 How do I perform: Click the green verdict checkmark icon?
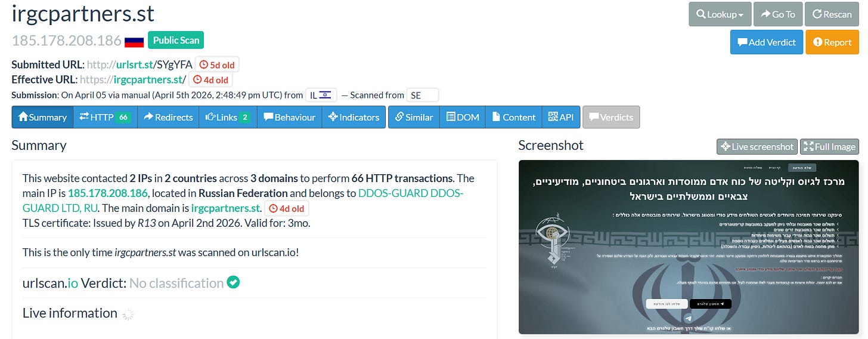pos(233,282)
